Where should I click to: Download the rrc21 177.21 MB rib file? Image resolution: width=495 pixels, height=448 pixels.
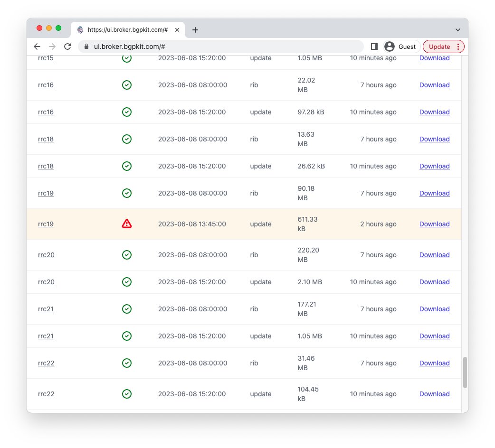pyautogui.click(x=434, y=309)
